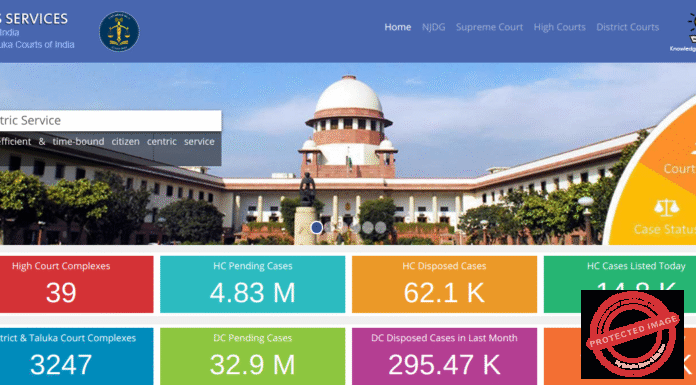Click the "39" complexes count

[x=61, y=293]
